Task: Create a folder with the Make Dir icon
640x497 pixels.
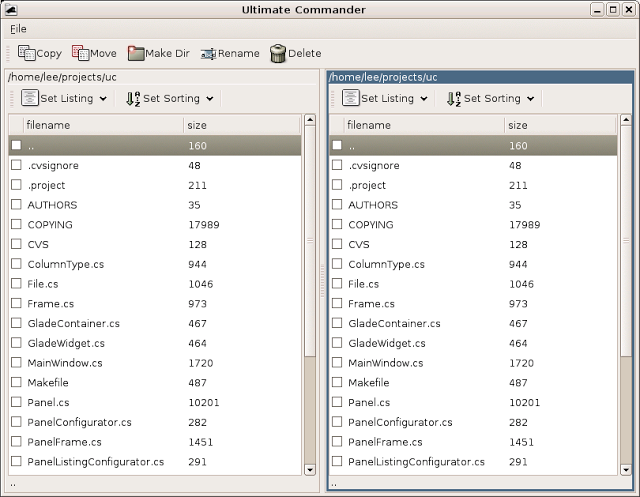Action: pos(136,53)
